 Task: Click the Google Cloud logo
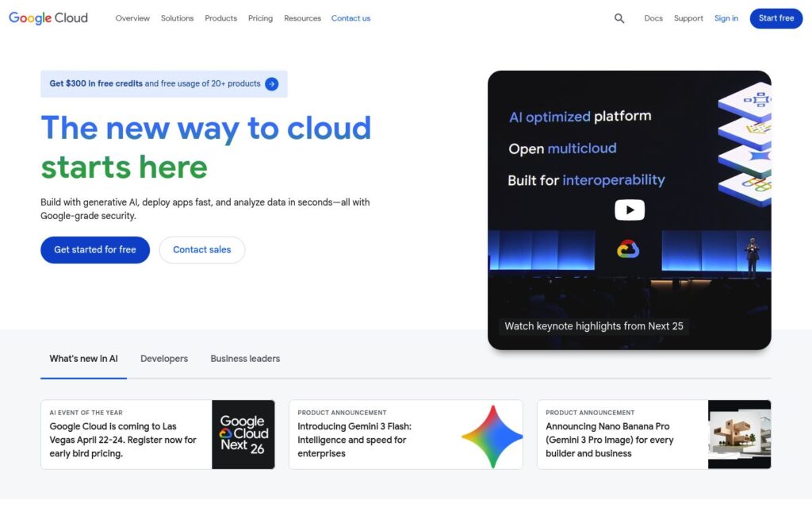48,18
